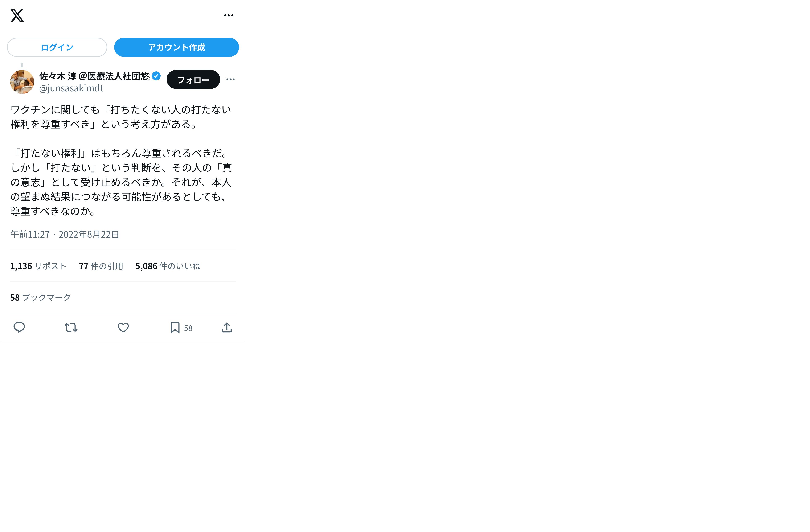Like the post with heart icon
This screenshot has height=532, width=810.
123,328
